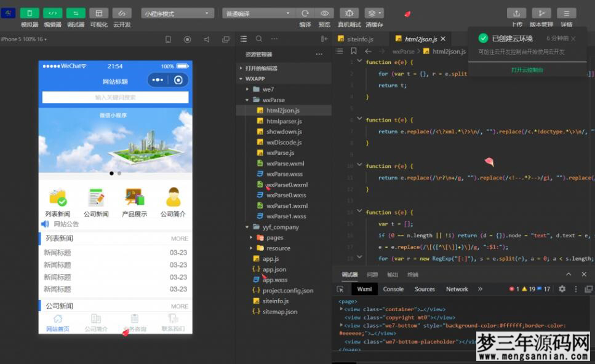Switch to the Console tab in debugger
Viewport: 595px width, 364px height.
pyautogui.click(x=393, y=289)
